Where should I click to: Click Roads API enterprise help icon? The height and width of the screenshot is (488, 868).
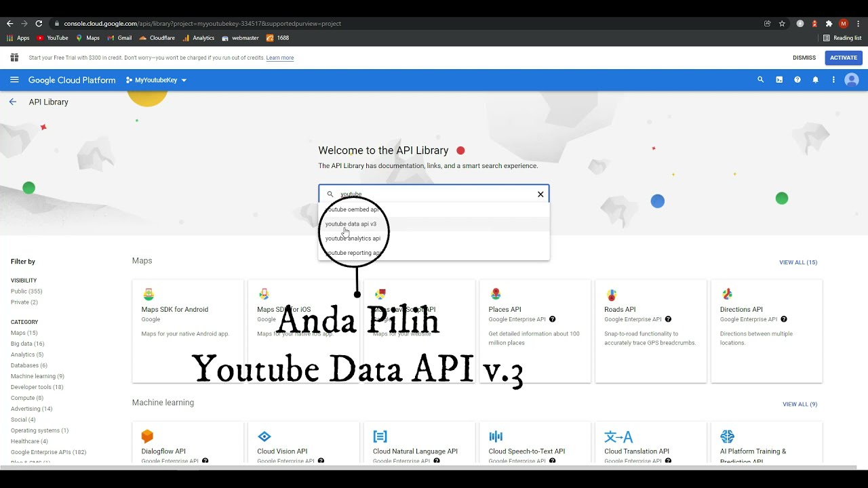(x=668, y=319)
